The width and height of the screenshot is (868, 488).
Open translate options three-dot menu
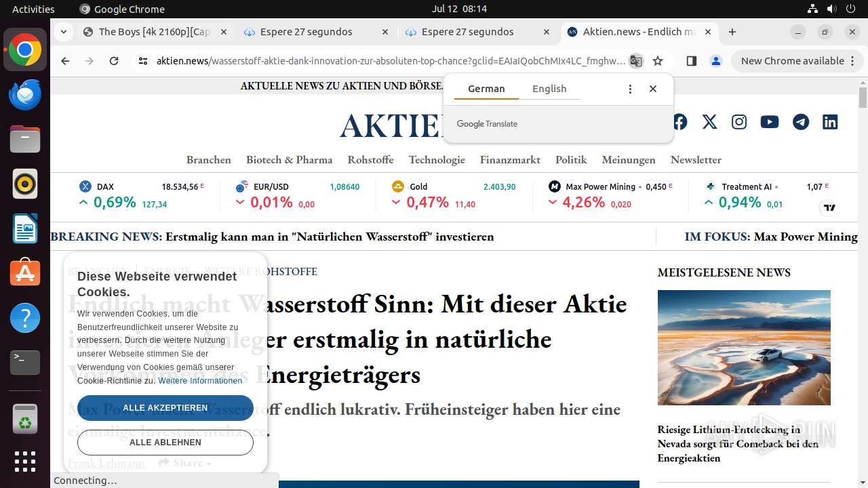[x=630, y=89]
